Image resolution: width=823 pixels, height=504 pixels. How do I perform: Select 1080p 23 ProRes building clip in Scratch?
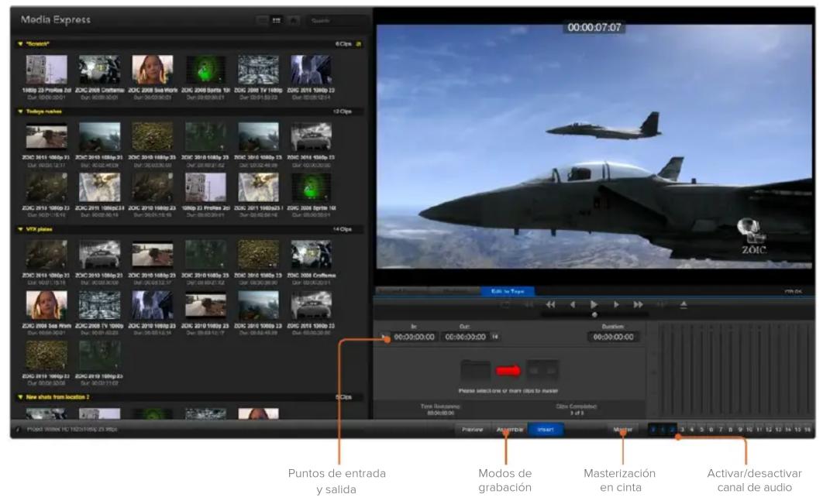click(46, 70)
